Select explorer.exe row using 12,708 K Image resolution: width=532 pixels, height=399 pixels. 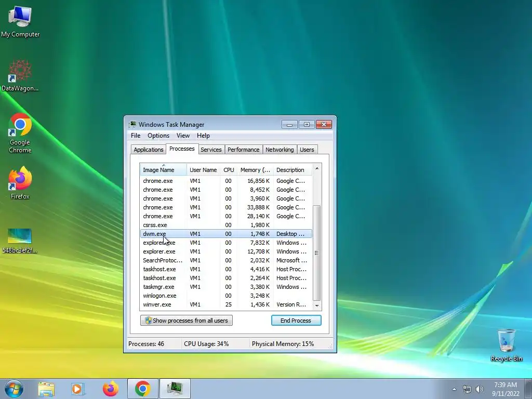(226, 251)
